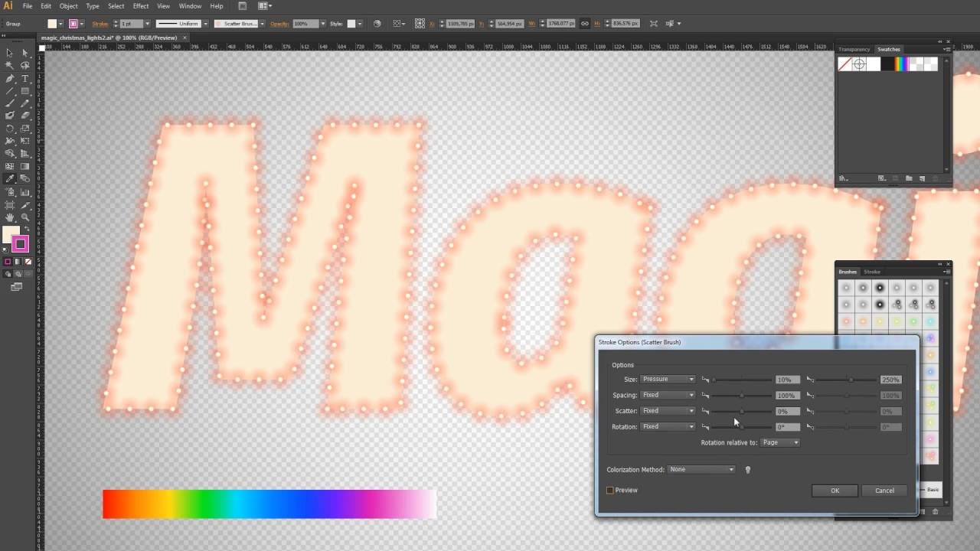Click the Delete Brush trash icon
The height and width of the screenshot is (551, 980).
[935, 511]
